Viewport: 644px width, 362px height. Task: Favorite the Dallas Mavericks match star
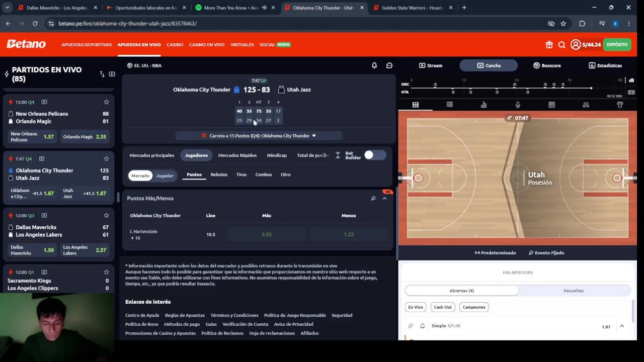tap(106, 216)
